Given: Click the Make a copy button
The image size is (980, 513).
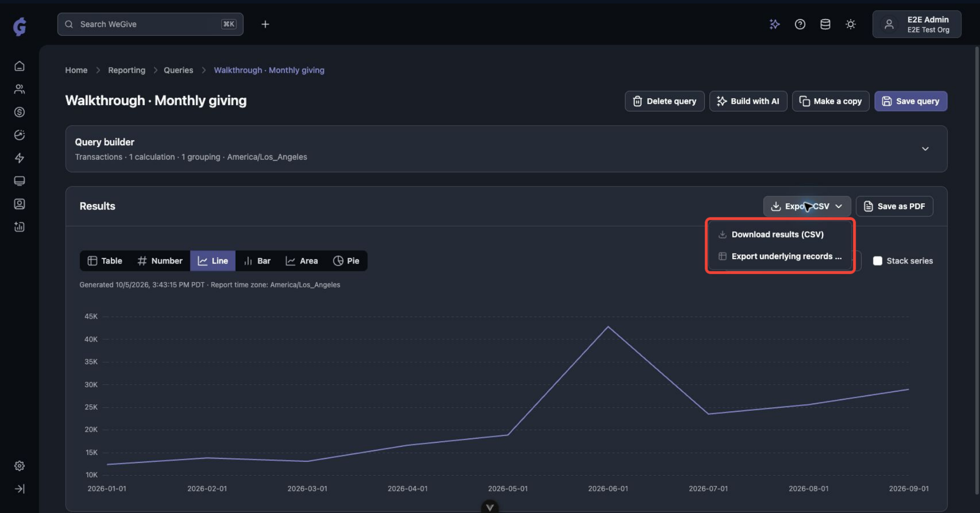Looking at the screenshot, I should tap(831, 101).
